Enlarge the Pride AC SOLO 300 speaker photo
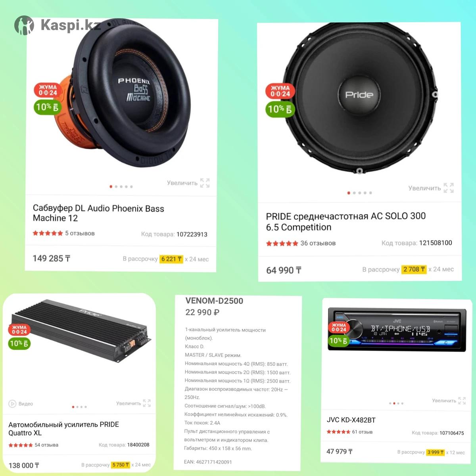 point(431,188)
